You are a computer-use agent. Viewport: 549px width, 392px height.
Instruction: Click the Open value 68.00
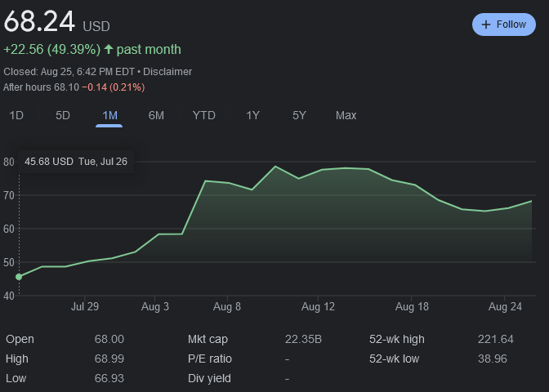point(109,339)
